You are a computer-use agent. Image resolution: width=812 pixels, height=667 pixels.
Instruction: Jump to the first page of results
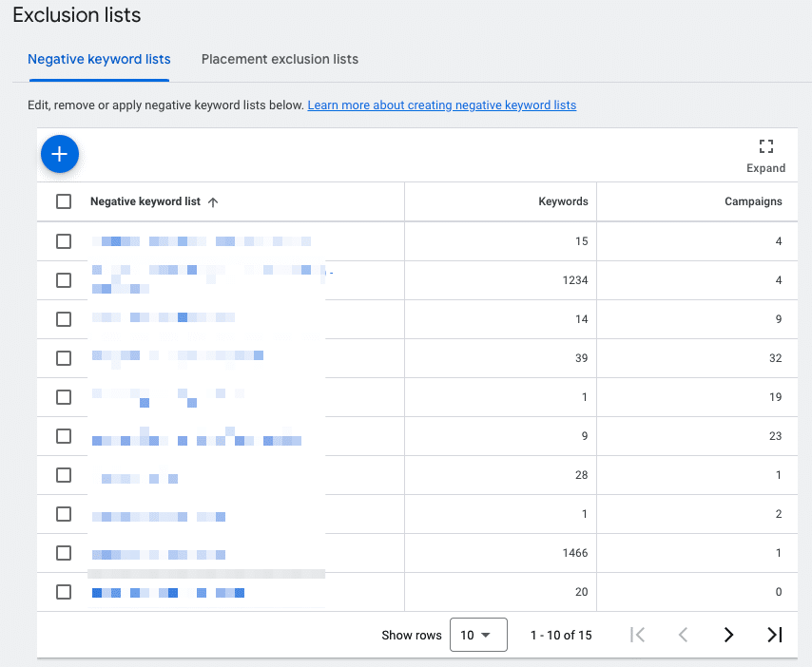637,635
